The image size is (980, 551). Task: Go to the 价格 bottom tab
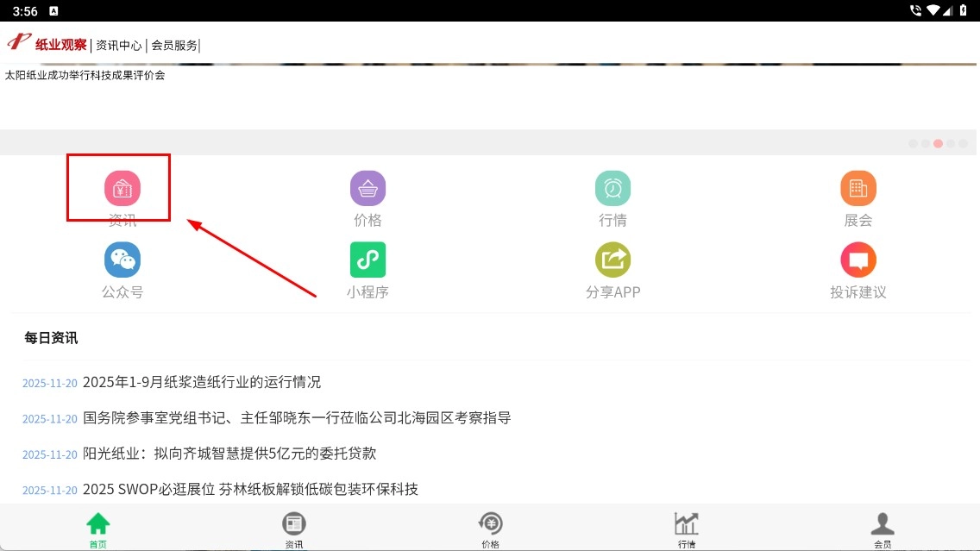(x=490, y=528)
